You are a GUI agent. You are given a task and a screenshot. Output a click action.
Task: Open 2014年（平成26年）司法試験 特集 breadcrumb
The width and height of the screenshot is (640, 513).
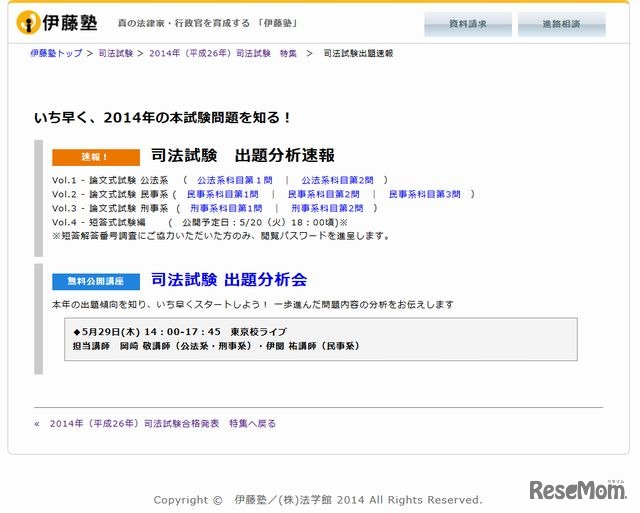pyautogui.click(x=223, y=53)
